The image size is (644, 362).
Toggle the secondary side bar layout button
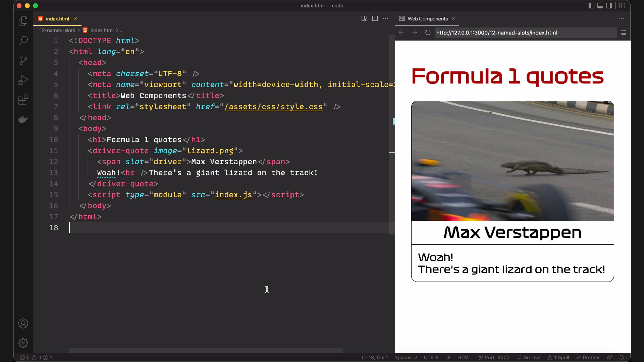(609, 6)
